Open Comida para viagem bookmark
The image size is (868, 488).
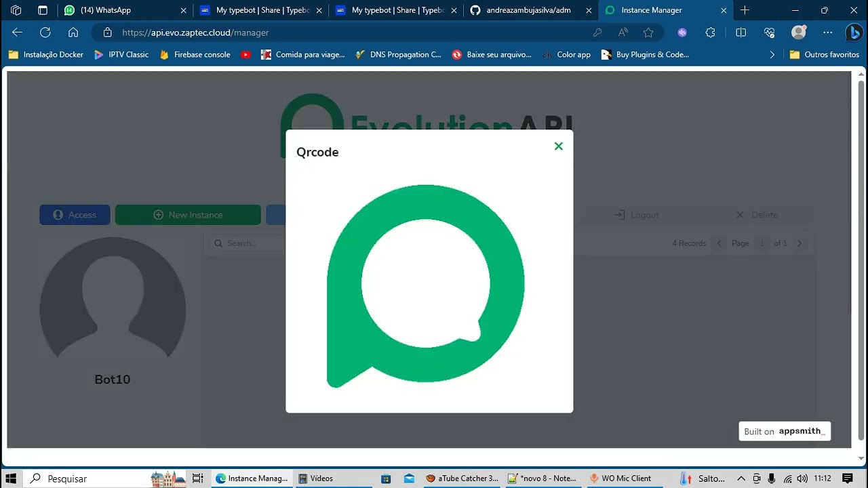pyautogui.click(x=302, y=54)
